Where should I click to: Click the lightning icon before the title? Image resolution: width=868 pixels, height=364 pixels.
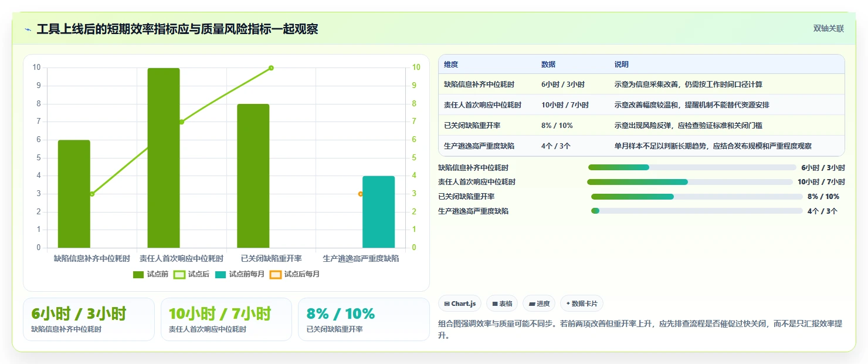(x=28, y=29)
